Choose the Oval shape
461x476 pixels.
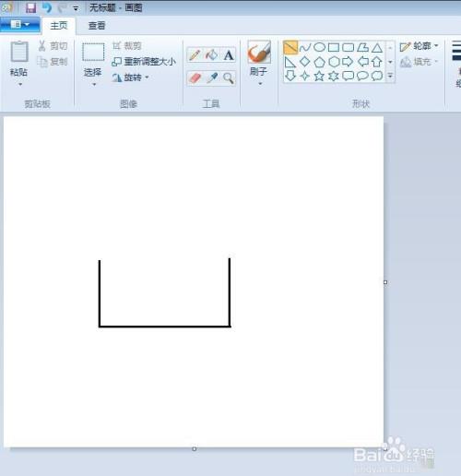tap(319, 47)
